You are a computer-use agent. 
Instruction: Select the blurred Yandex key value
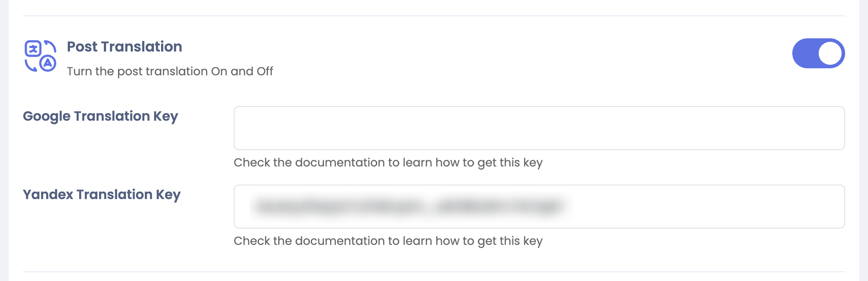pyautogui.click(x=409, y=206)
